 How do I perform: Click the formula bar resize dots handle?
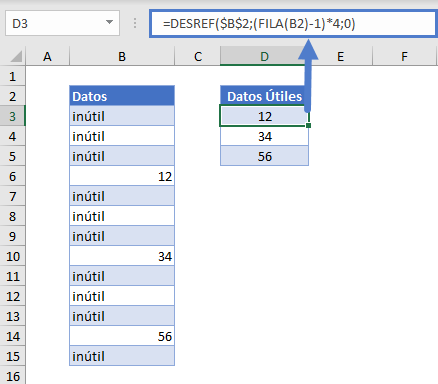click(x=135, y=23)
